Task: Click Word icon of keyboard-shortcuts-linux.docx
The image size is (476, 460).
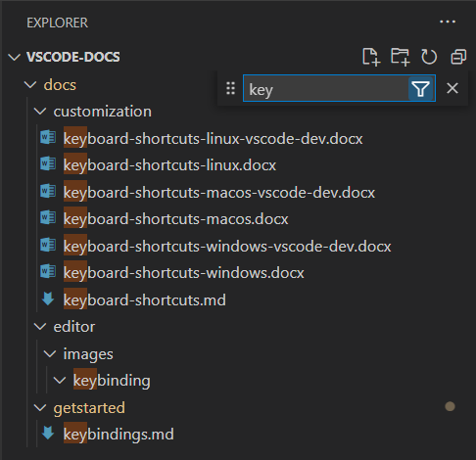Action: (x=48, y=163)
